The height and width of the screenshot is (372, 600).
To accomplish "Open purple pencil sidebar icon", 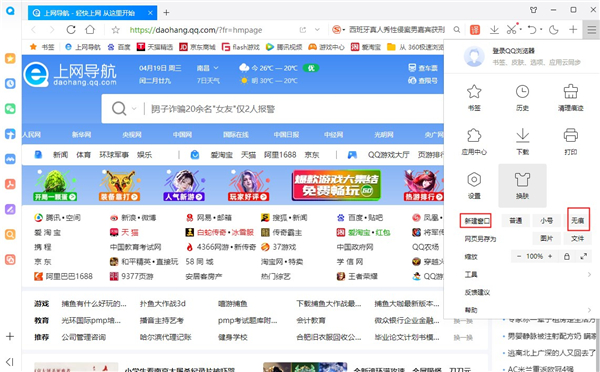I will click(10, 209).
